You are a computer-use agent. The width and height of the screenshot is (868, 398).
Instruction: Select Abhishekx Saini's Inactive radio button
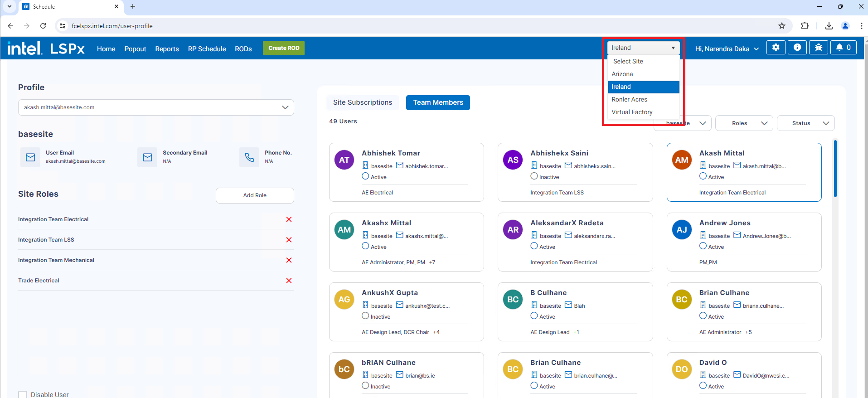click(x=534, y=176)
